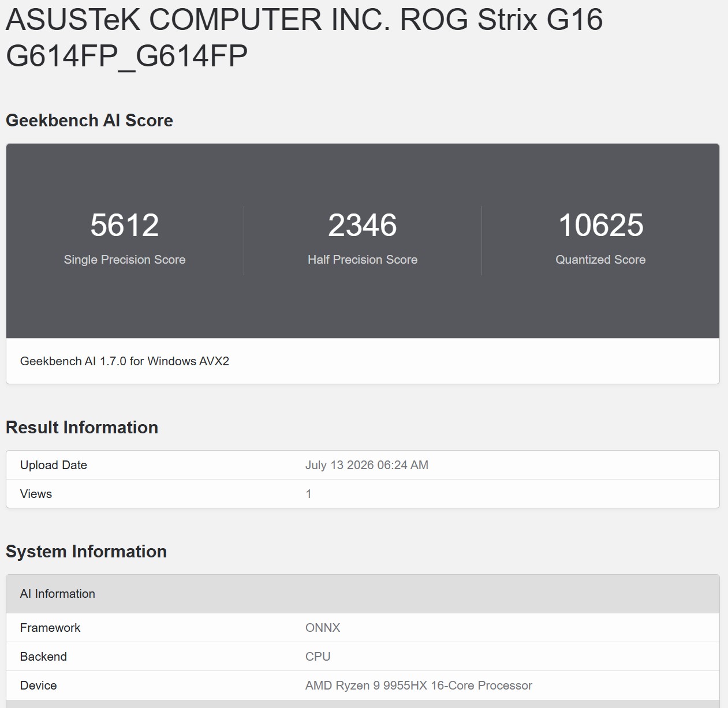Click the Framework row label
728x708 pixels.
click(50, 628)
